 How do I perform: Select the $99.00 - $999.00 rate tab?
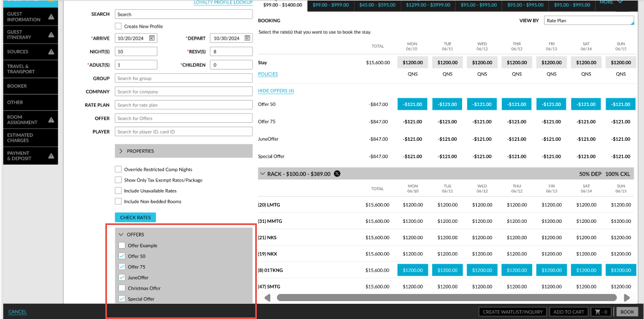(330, 5)
